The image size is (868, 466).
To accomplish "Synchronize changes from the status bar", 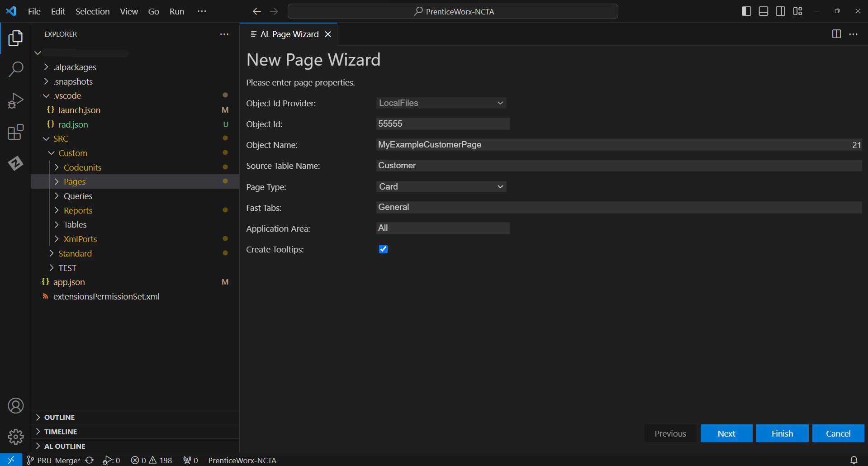I will (90, 460).
